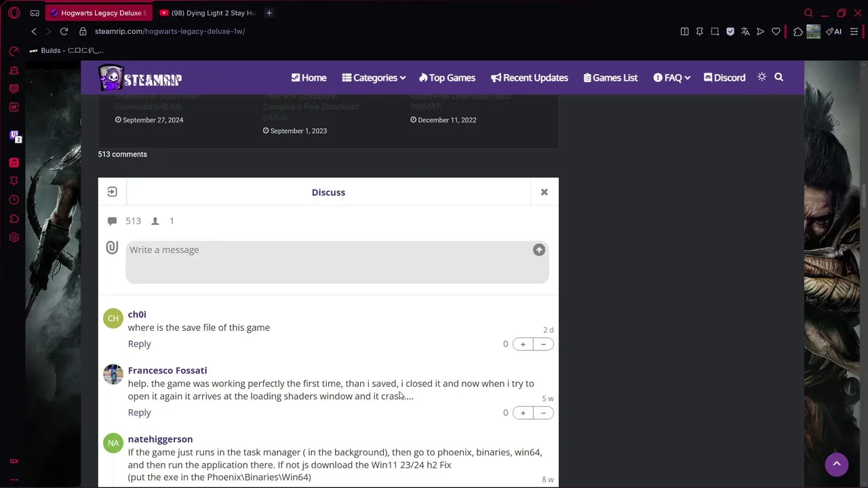Open the music Player in sidebar

tap(14, 163)
